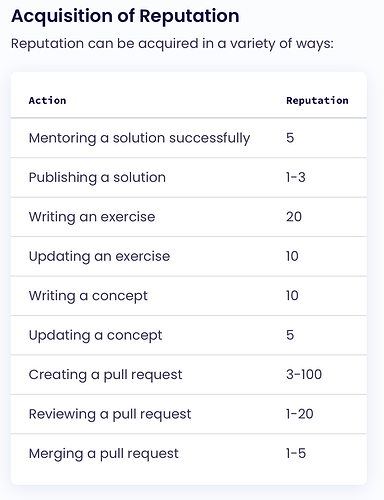Click the 20 reputation value
Screen dimensions: 384x500
tap(294, 217)
